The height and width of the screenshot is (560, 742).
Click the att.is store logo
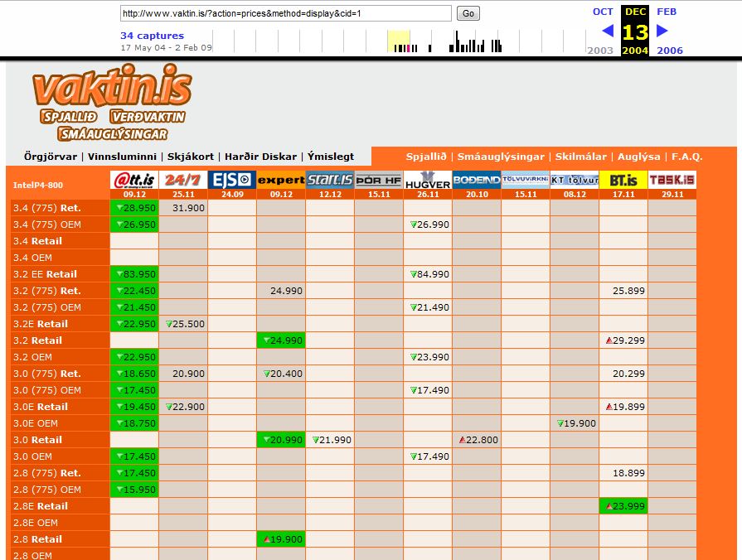[134, 180]
